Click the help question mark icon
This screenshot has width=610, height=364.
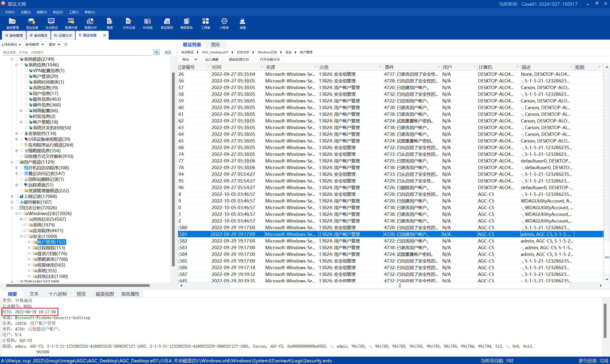[66, 44]
